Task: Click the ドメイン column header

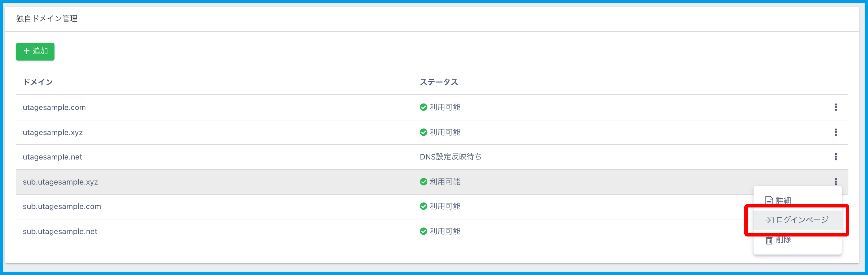Action: point(38,82)
